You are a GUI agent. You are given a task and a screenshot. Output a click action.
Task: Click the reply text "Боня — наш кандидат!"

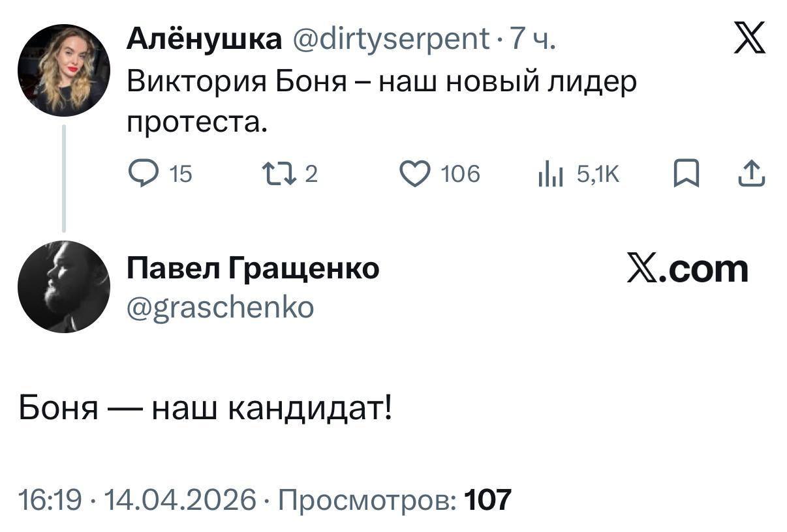(206, 409)
